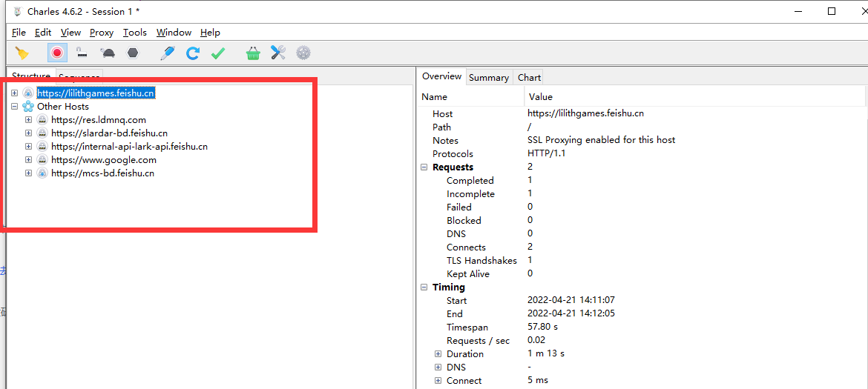
Task: Open the Window menu
Action: click(174, 33)
